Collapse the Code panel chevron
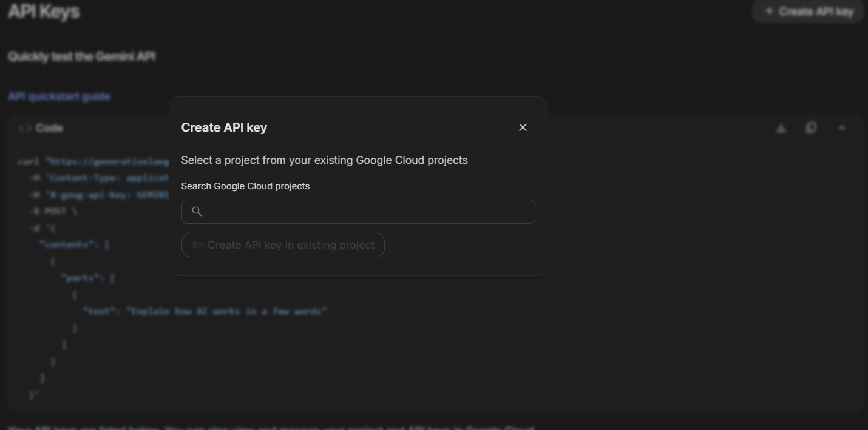 coord(841,128)
